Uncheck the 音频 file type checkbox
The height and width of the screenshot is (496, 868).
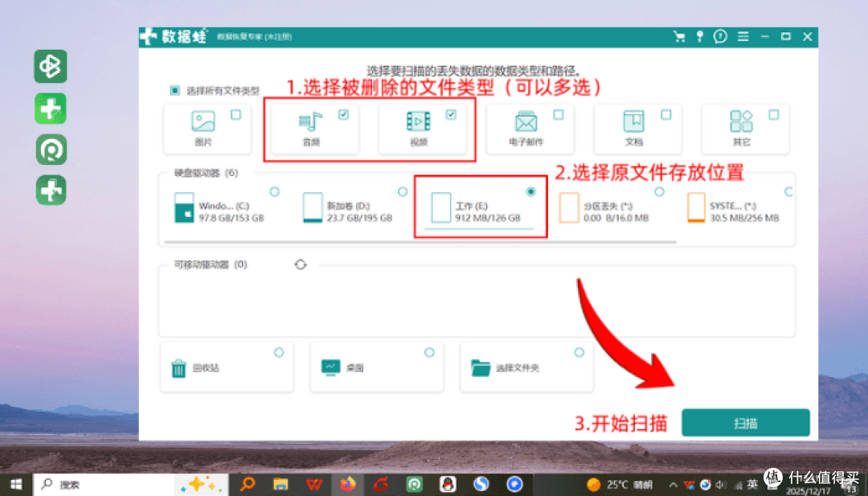point(343,115)
